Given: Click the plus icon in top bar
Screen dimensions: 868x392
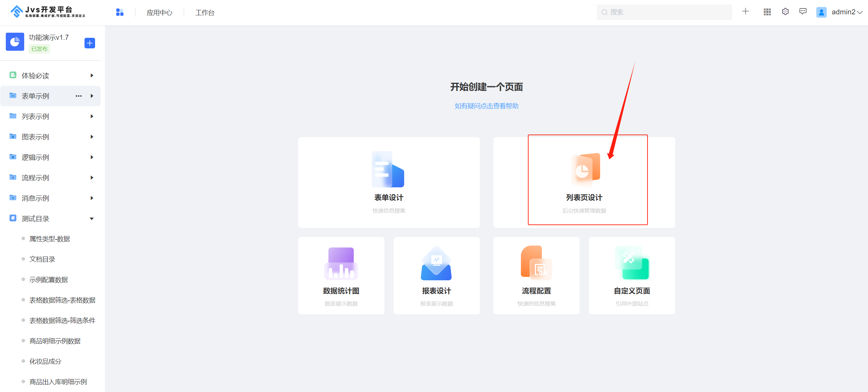Looking at the screenshot, I should pyautogui.click(x=745, y=12).
